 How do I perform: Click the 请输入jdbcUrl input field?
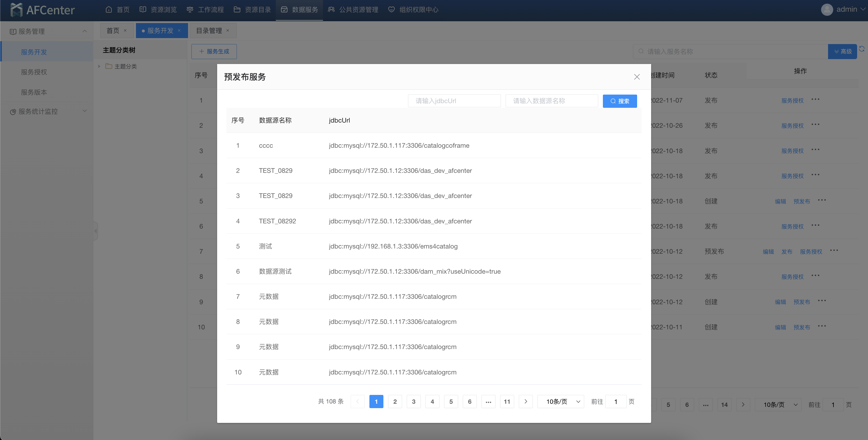pos(454,101)
